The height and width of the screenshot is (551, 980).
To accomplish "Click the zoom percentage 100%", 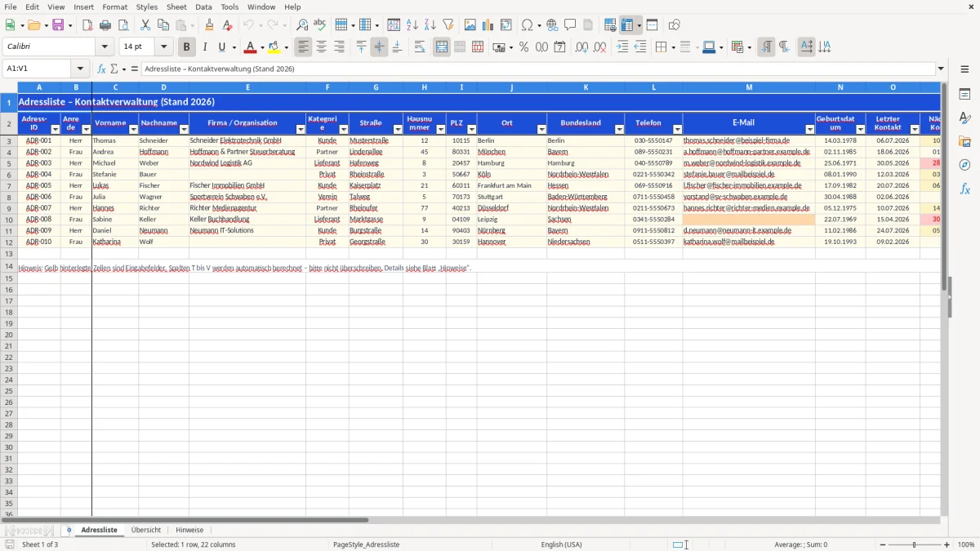I will 966,544.
